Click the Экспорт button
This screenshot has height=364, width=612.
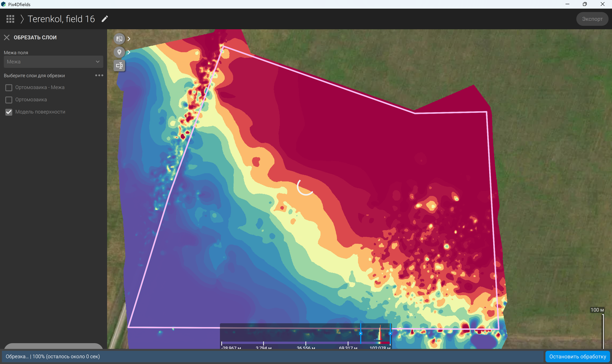pos(592,19)
